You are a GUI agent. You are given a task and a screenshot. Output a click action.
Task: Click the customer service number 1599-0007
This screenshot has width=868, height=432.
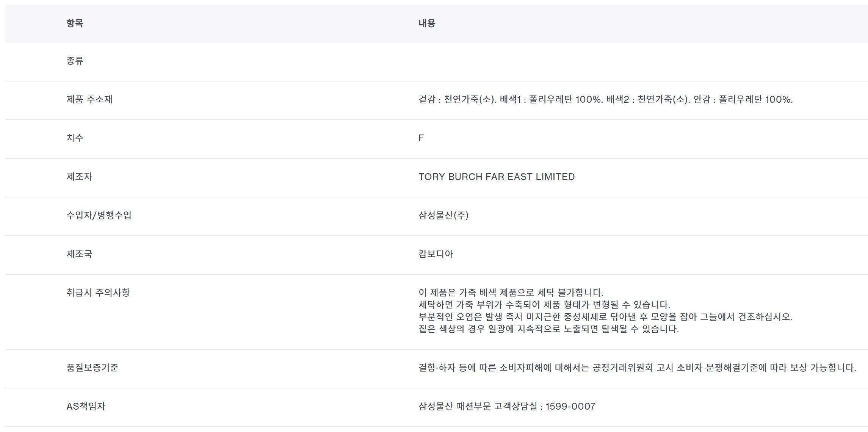pyautogui.click(x=570, y=406)
